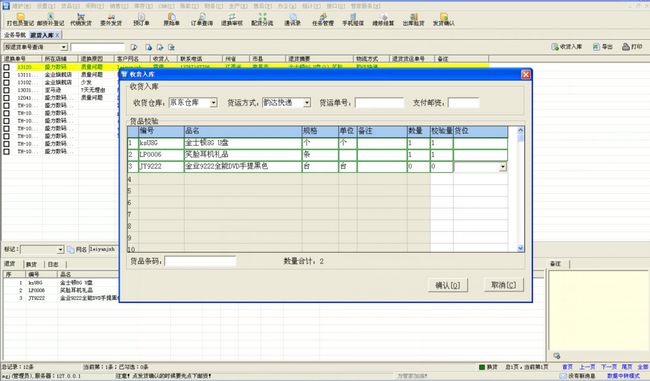
Task: Click 货运单号 input field
Action: [379, 103]
